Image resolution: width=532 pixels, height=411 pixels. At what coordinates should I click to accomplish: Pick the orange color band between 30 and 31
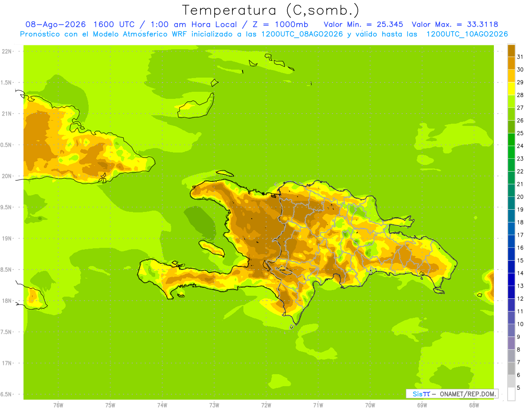coord(511,63)
